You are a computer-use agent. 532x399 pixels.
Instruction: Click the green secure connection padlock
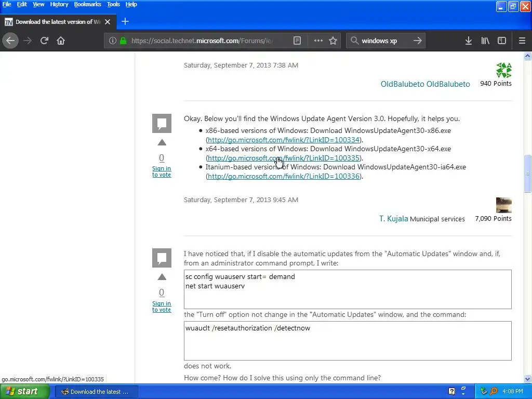pos(123,41)
